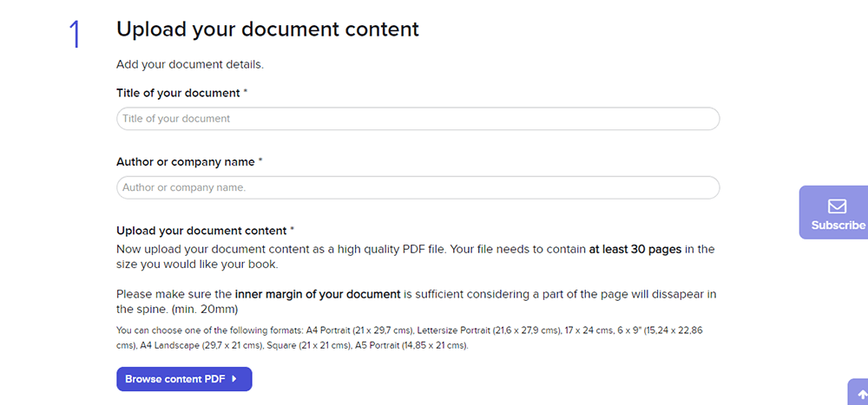This screenshot has width=868, height=405.
Task: Focus the Title of your document field
Action: tap(418, 119)
